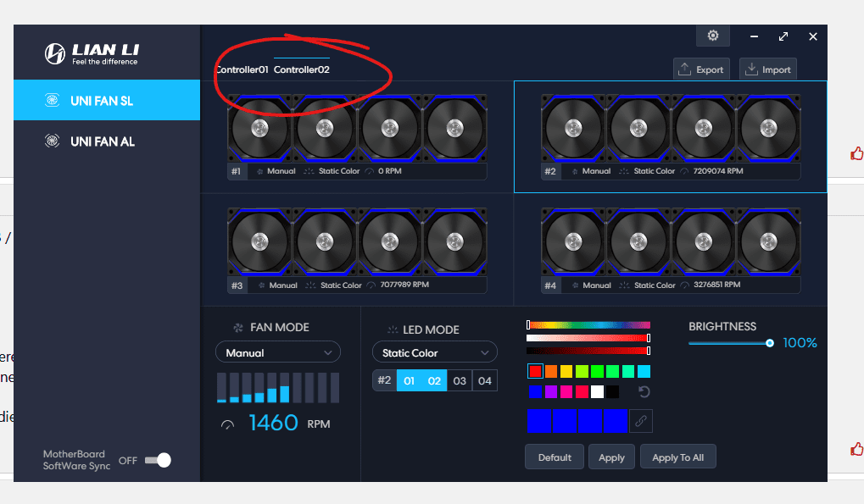Click the Apply button
Screen dimensions: 864x504
(x=611, y=457)
